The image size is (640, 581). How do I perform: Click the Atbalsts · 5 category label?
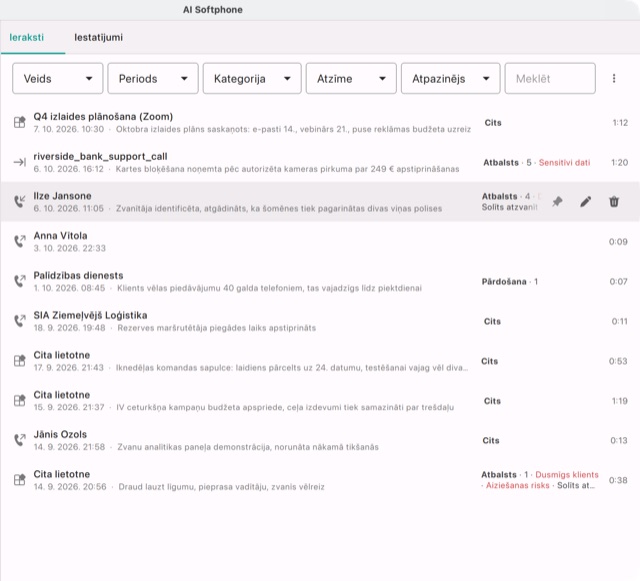507,163
